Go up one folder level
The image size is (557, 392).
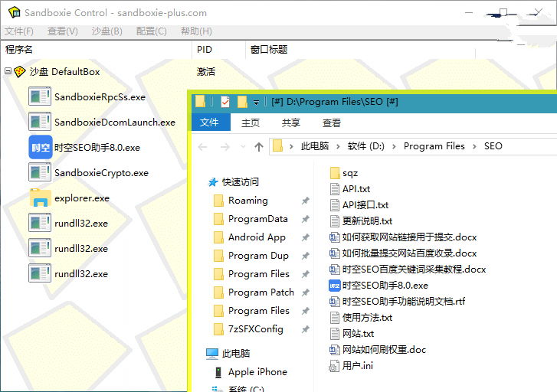coord(259,147)
